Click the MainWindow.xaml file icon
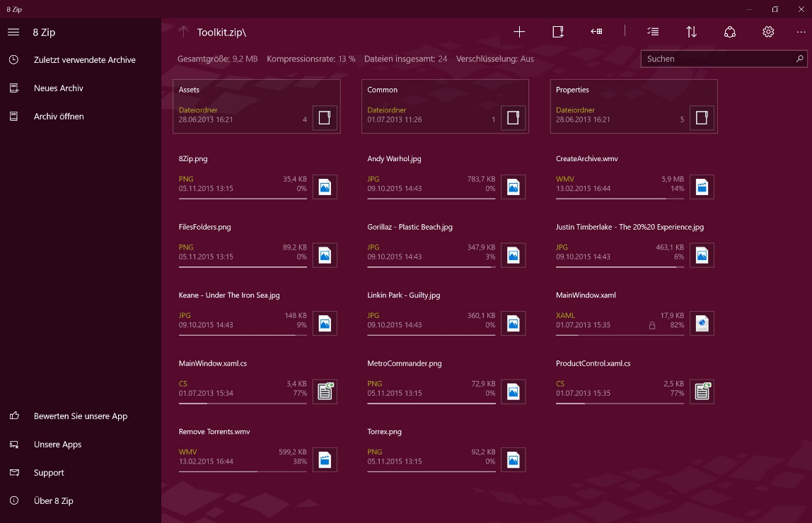This screenshot has height=523, width=812. (x=702, y=323)
